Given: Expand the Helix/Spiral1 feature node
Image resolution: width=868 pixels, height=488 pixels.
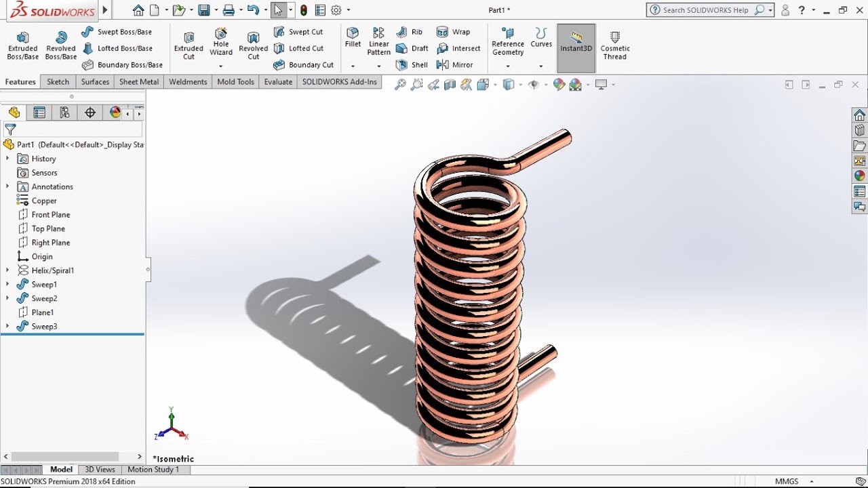Looking at the screenshot, I should coord(7,270).
